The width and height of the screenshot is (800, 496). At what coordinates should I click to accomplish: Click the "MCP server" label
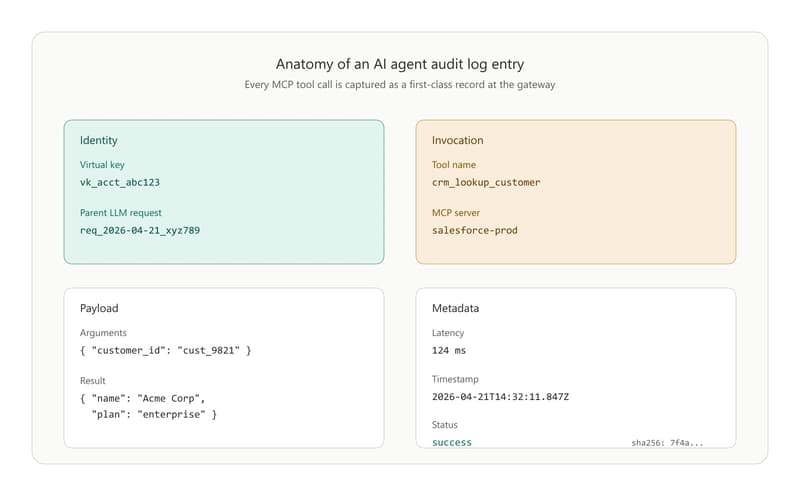coord(456,213)
